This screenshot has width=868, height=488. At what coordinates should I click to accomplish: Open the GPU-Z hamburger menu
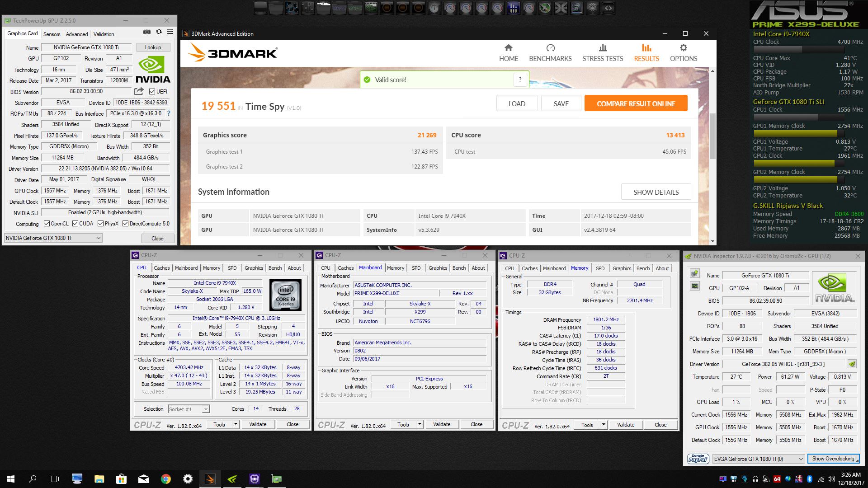point(170,32)
